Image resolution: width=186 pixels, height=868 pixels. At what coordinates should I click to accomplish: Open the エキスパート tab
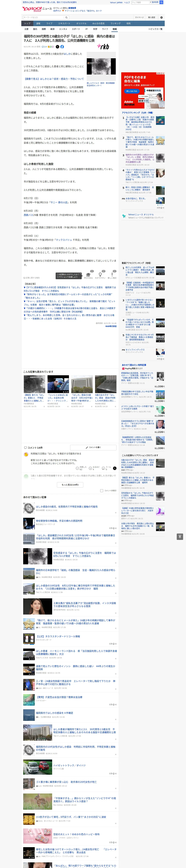pos(64,24)
